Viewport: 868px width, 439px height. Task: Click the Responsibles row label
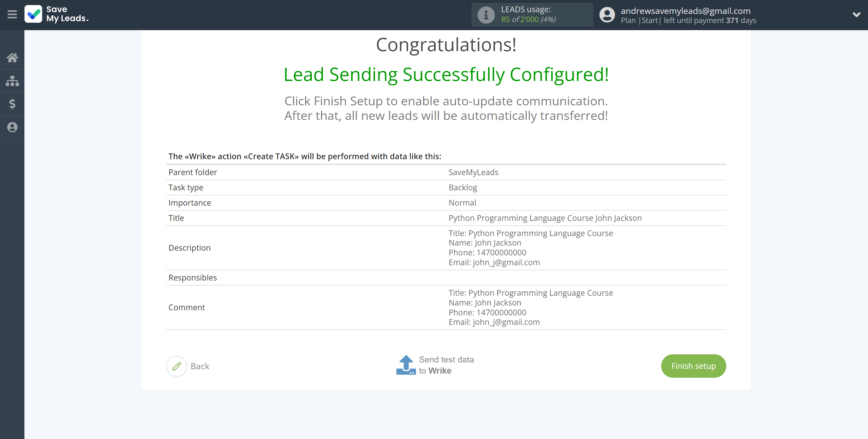point(193,277)
